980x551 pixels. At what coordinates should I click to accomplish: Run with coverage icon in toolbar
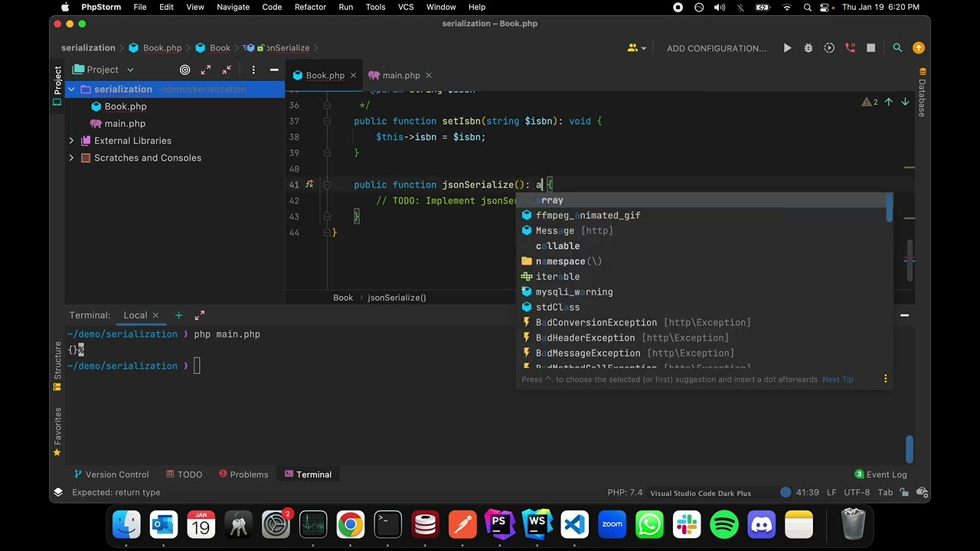click(x=829, y=48)
